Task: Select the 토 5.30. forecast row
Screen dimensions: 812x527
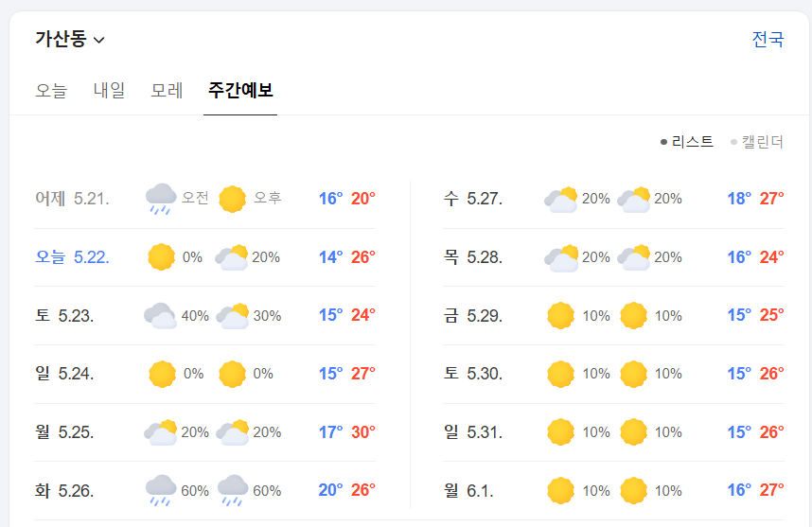Action: pos(613,374)
